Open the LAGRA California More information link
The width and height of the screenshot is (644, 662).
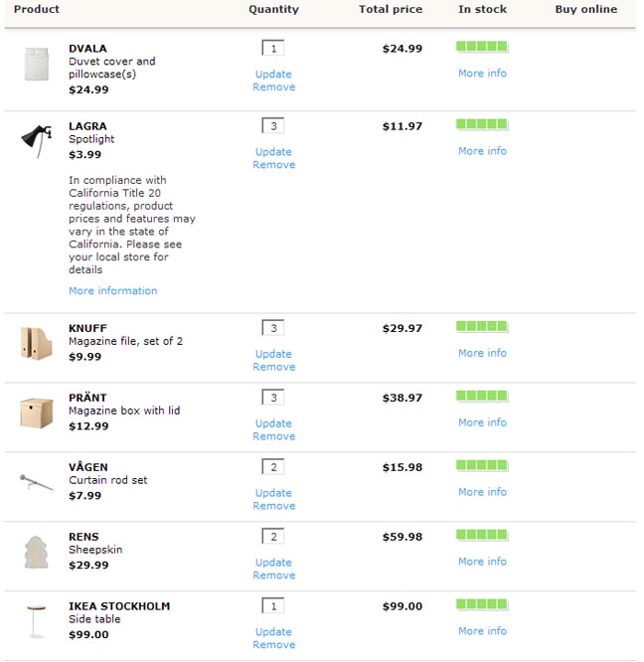coord(112,291)
